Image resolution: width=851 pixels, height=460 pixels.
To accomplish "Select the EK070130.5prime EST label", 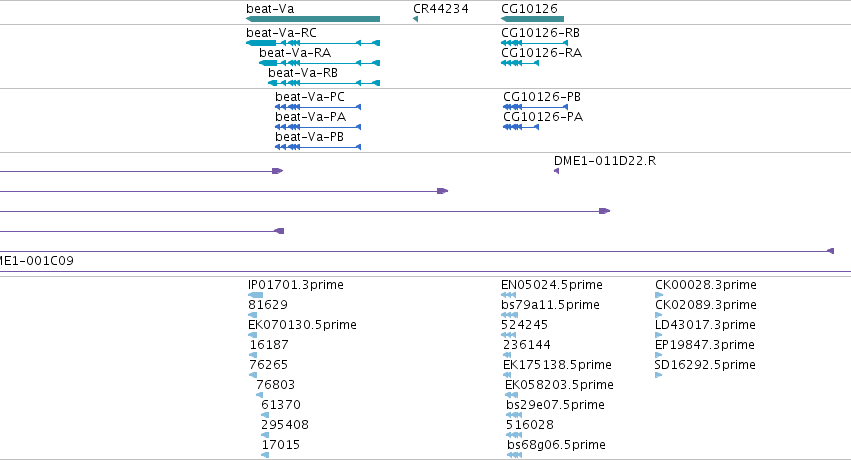I will (x=302, y=325).
